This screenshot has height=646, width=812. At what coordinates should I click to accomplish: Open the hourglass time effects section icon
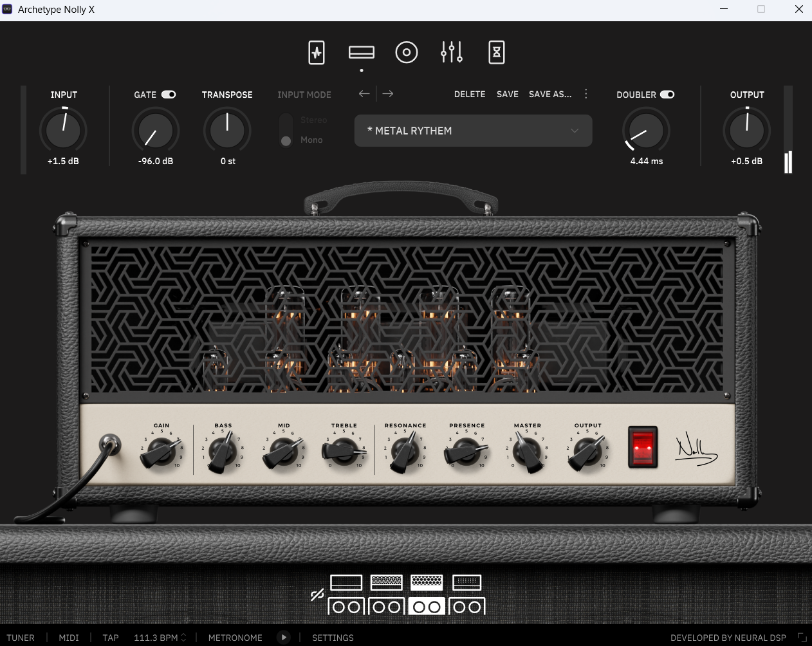[x=497, y=52]
